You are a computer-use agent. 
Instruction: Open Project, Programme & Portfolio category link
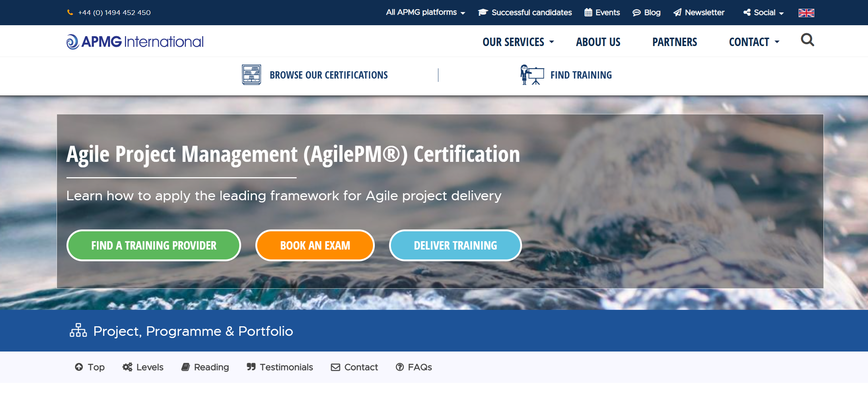click(193, 331)
